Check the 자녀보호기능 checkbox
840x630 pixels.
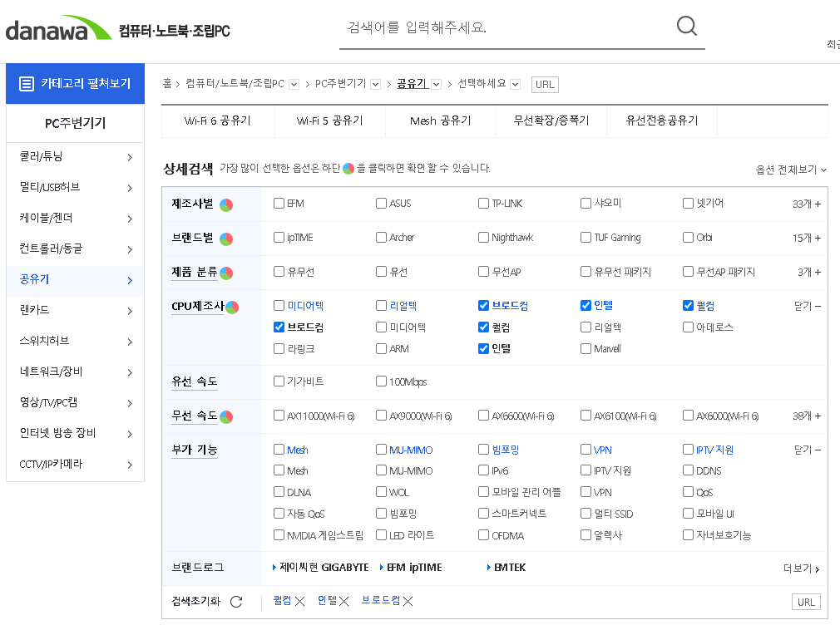(x=688, y=534)
